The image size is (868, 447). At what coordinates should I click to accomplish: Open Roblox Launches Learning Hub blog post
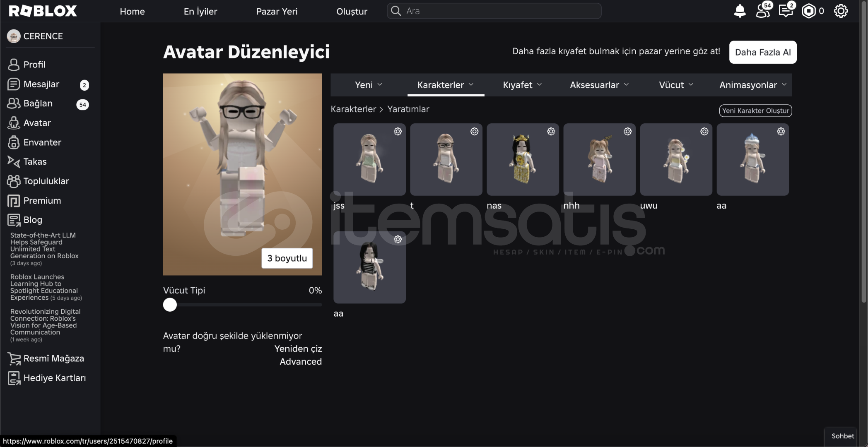[46, 287]
